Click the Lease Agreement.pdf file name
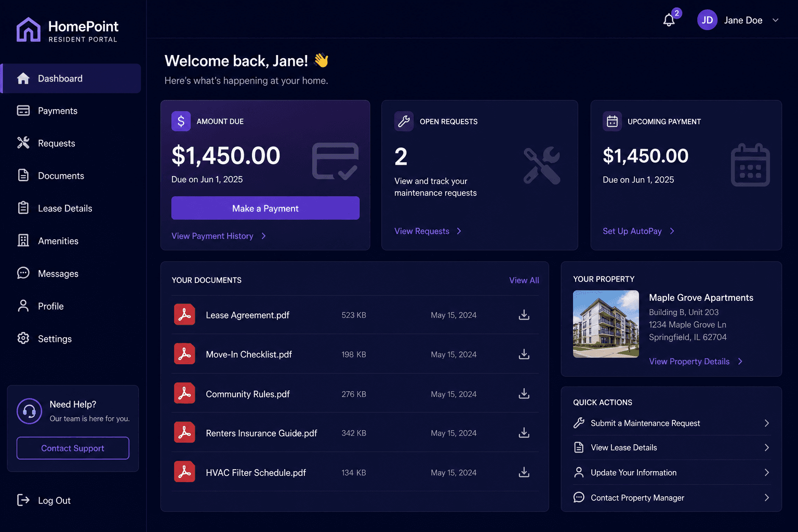Screen dimensions: 798x532 coord(247,315)
